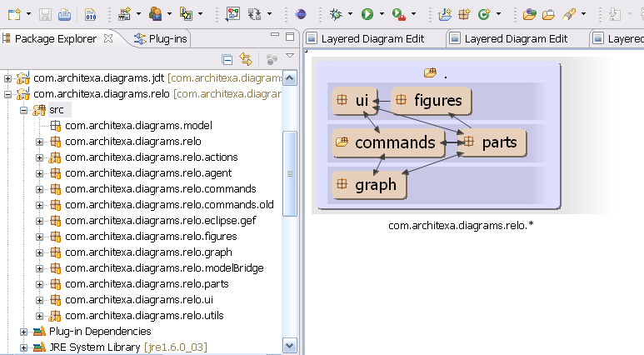This screenshot has height=355, width=644.
Task: Expand the Plug-in Dependencies node
Action: pyautogui.click(x=23, y=332)
